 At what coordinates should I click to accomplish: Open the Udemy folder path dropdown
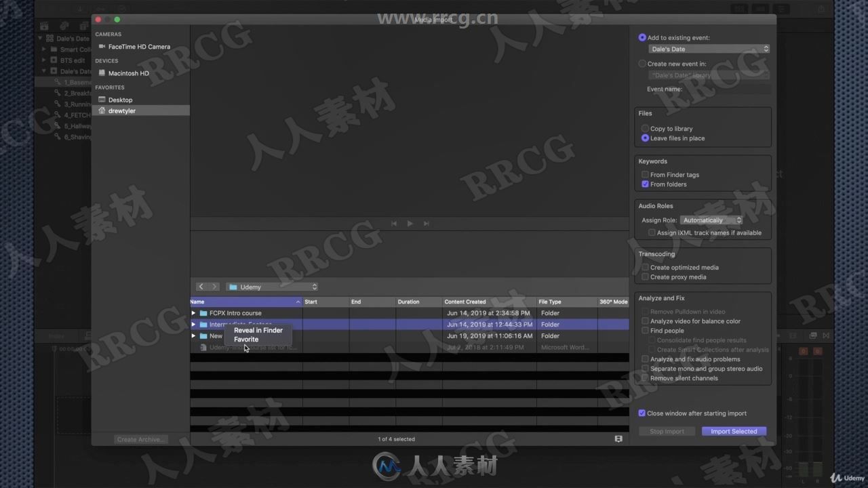click(x=272, y=287)
